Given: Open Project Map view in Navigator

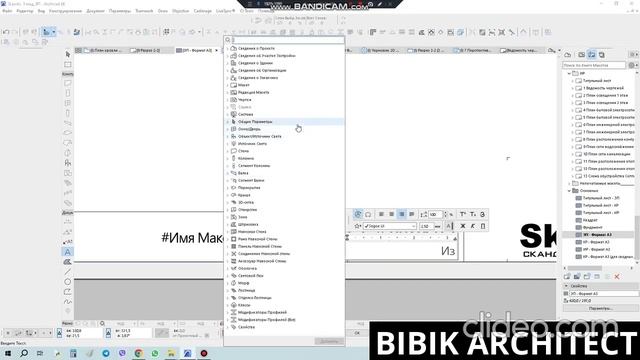Looking at the screenshot, I should (567, 55).
